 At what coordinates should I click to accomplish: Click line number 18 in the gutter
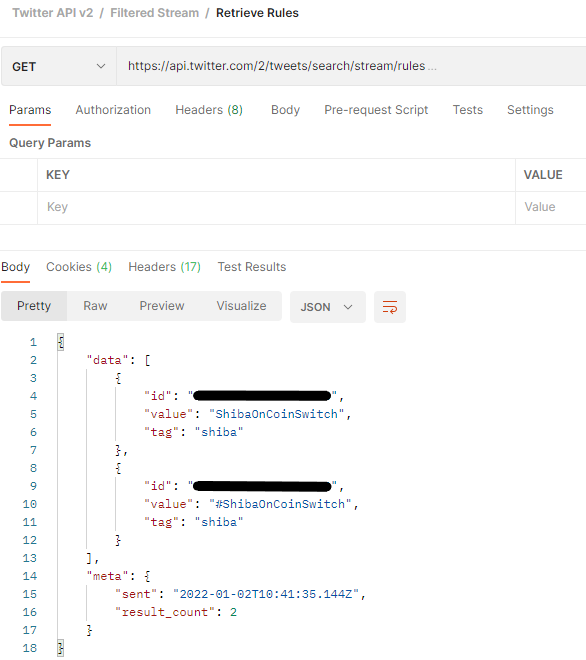click(x=30, y=648)
